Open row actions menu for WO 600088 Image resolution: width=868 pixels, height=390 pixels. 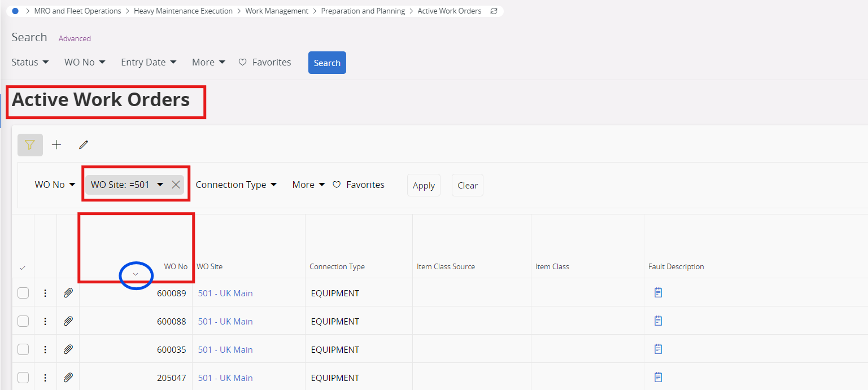45,321
